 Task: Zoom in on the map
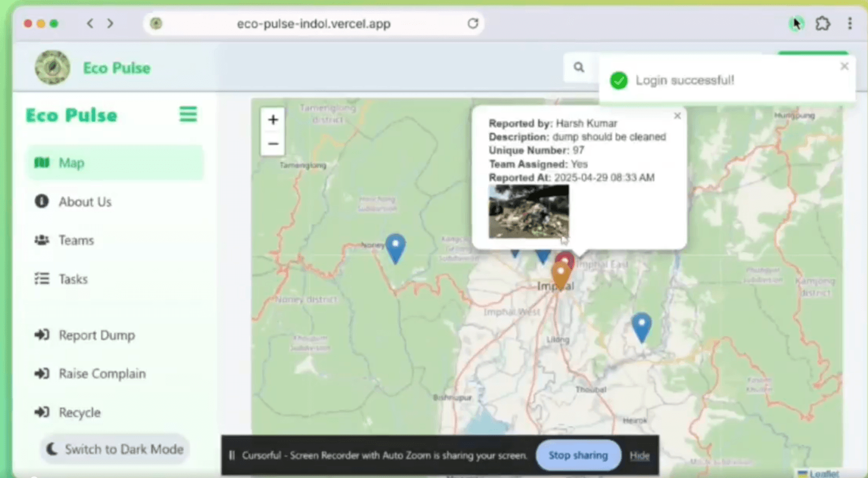(273, 120)
